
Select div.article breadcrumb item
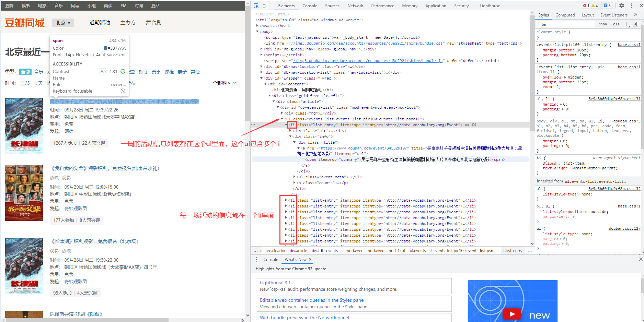tap(298, 251)
